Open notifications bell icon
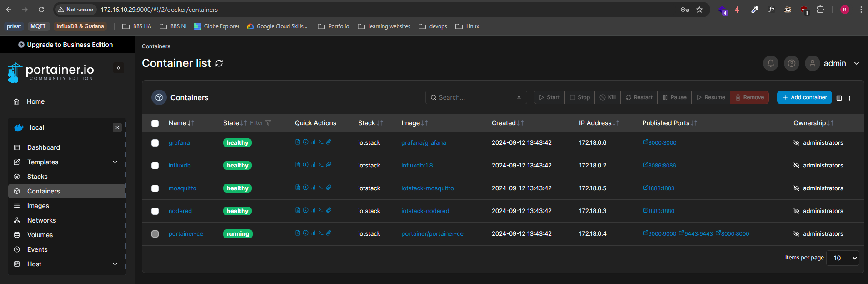 pos(771,63)
